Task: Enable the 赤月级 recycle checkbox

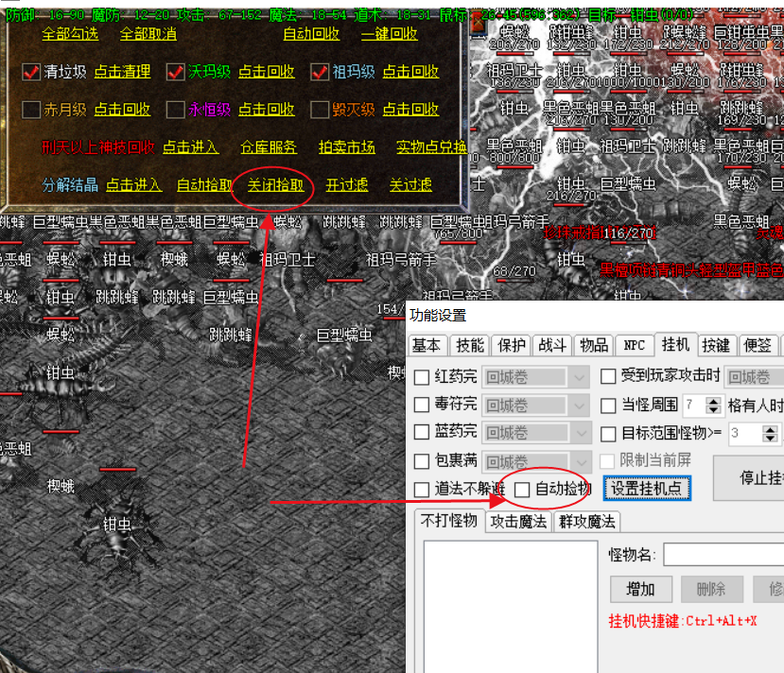Action: (31, 110)
